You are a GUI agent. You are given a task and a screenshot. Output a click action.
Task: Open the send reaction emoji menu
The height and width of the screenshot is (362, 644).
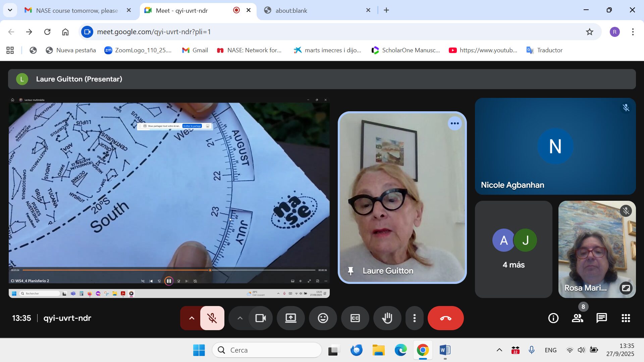(323, 318)
